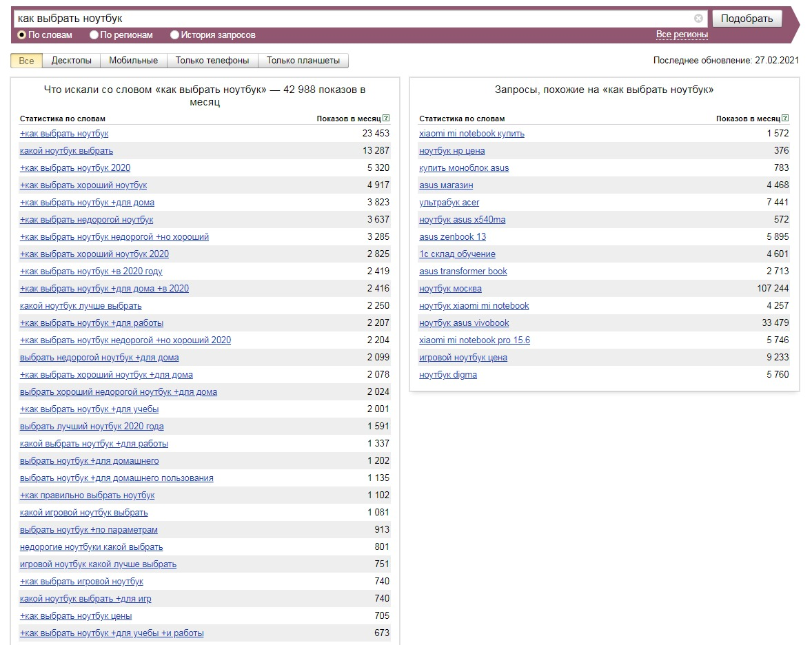Open '+как выбрать хороший ноутбук 2020' link
This screenshot has height=645, width=812.
94,254
